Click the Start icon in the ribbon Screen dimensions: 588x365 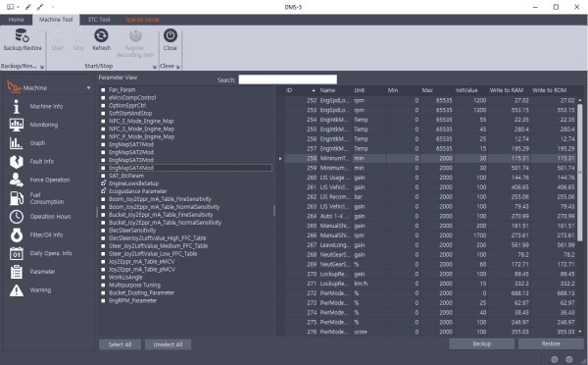(58, 35)
